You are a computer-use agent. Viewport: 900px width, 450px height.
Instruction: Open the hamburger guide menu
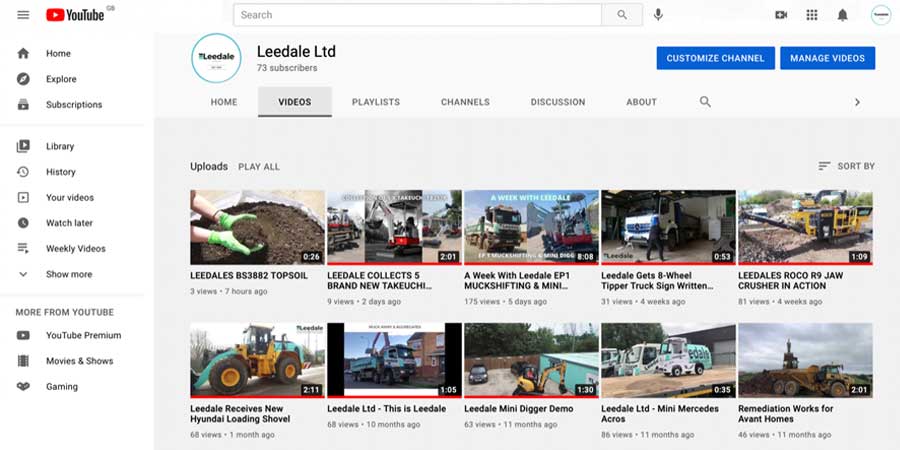click(x=23, y=15)
